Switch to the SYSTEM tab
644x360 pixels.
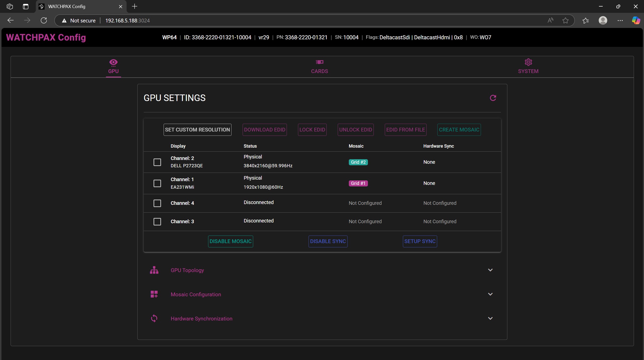528,67
